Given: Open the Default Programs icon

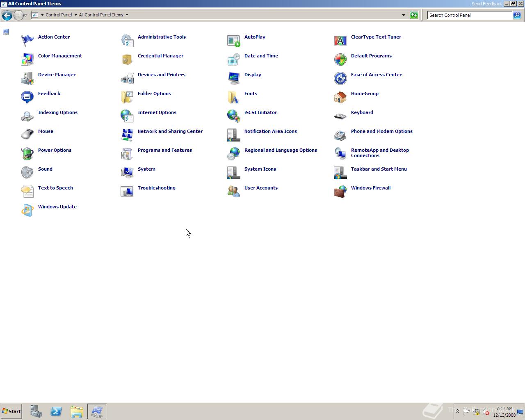Looking at the screenshot, I should tap(340, 59).
